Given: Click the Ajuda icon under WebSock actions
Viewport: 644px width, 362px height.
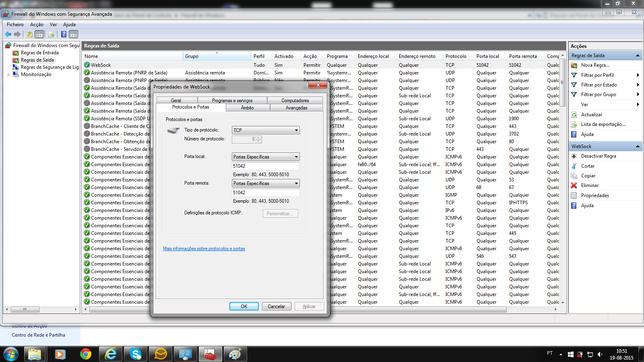Looking at the screenshot, I should click(x=574, y=206).
